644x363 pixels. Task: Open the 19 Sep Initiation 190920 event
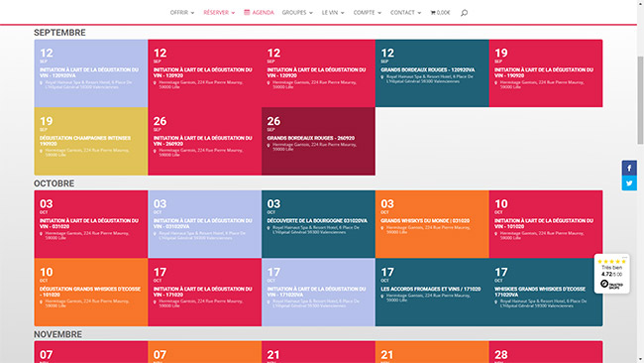tap(546, 73)
